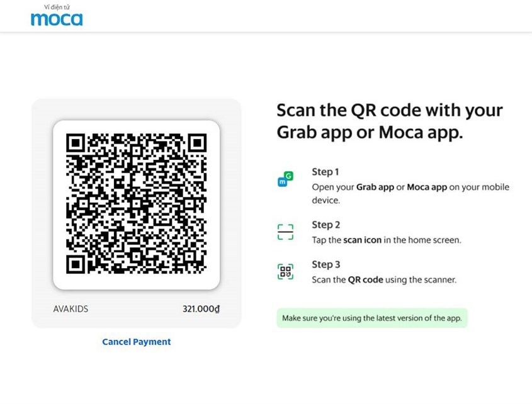Click the Moca logo in header
532x404 pixels.
point(57,19)
